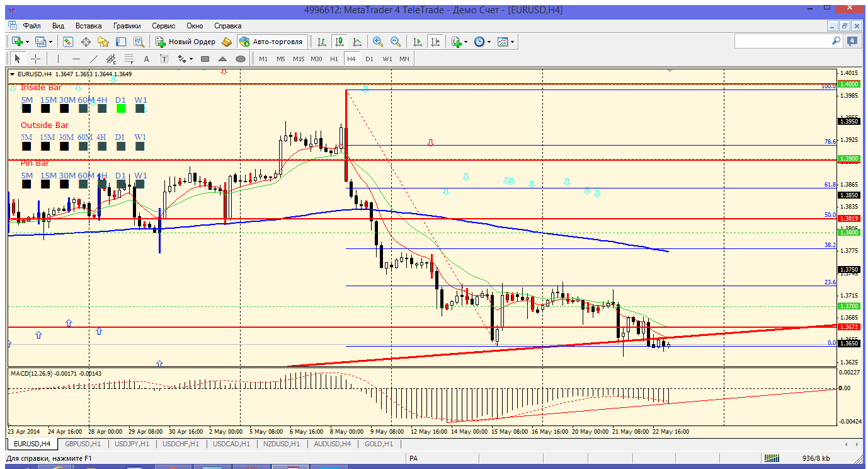The width and height of the screenshot is (868, 469).
Task: Expand the templates dropdown arrow
Action: click(512, 42)
